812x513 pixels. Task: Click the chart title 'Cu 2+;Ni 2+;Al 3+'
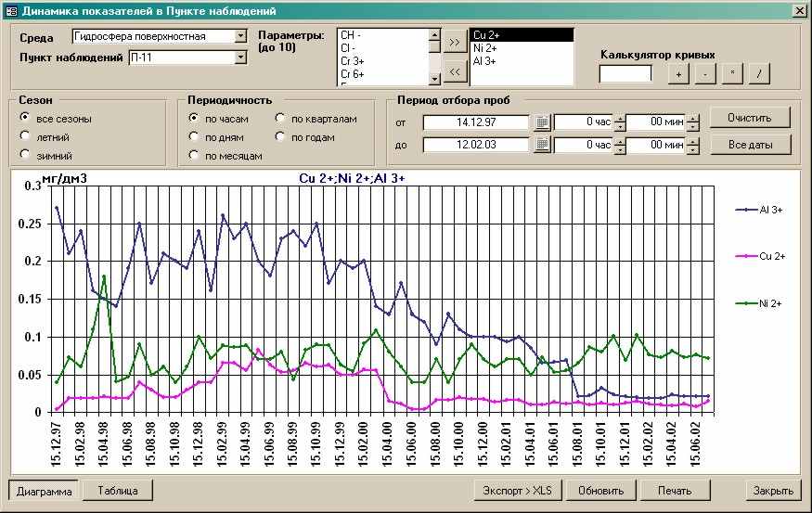[352, 179]
